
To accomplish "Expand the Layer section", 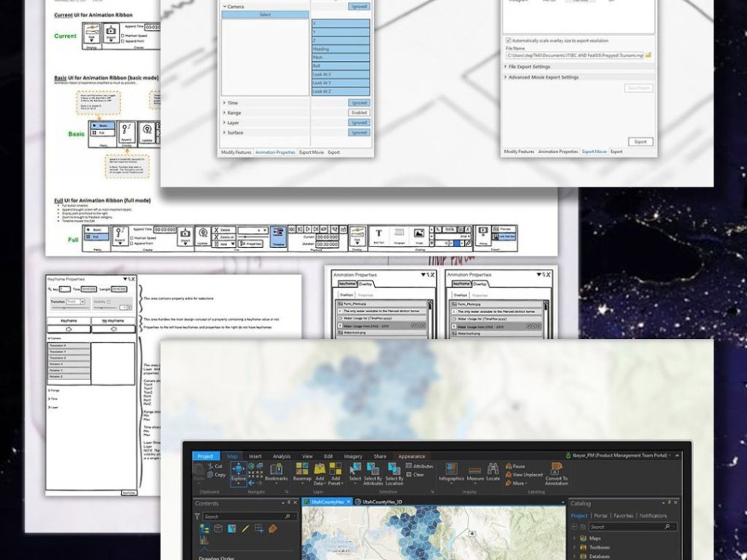I will [224, 123].
